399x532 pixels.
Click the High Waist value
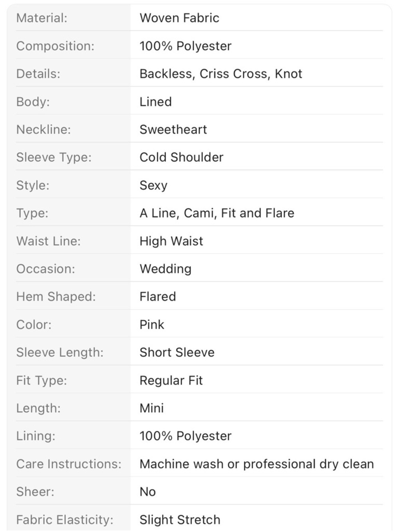click(x=171, y=241)
